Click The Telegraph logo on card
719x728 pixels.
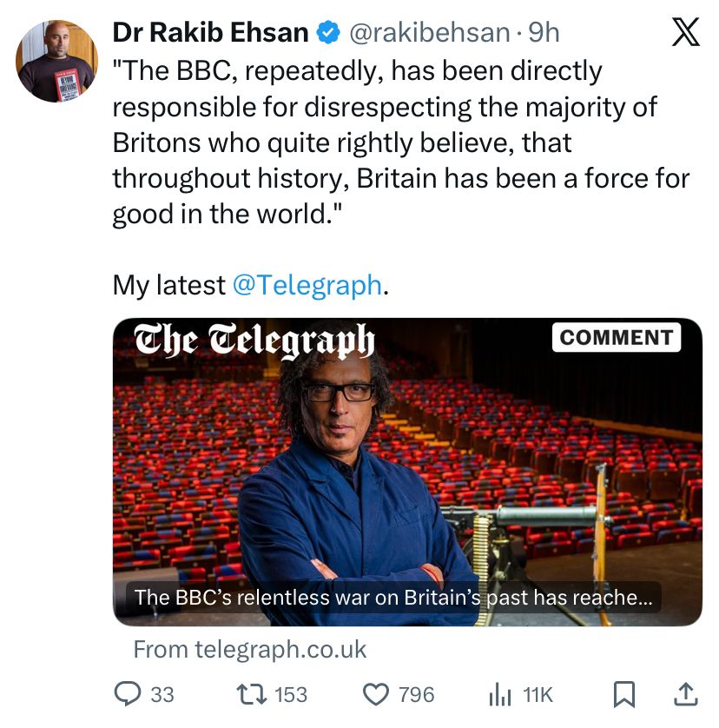254,341
